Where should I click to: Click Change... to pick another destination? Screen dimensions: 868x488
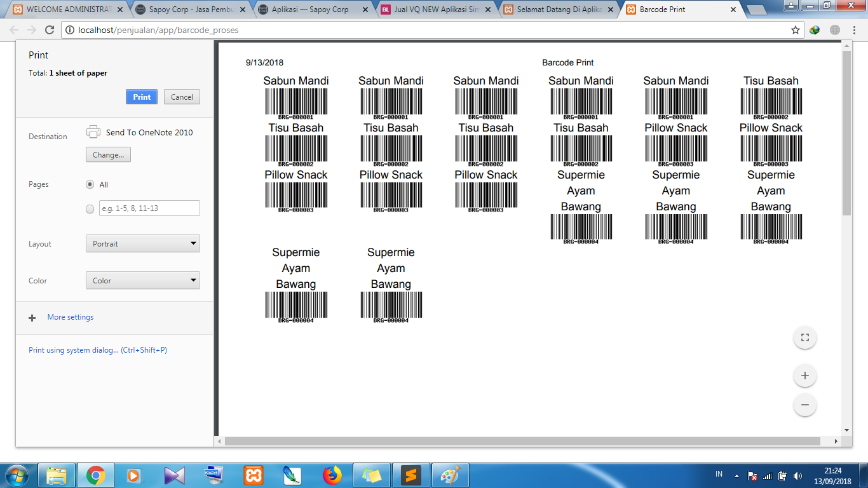point(108,154)
